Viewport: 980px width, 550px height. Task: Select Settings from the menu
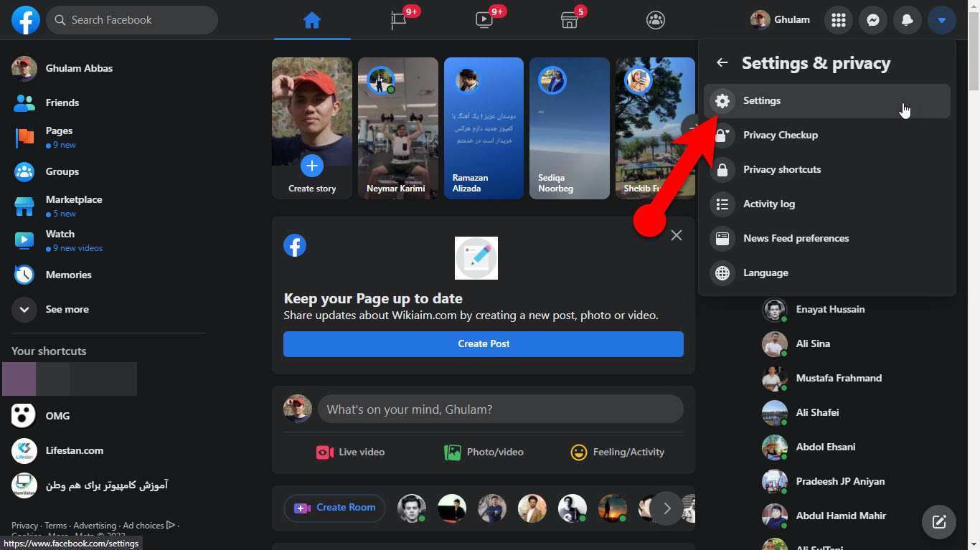[761, 101]
